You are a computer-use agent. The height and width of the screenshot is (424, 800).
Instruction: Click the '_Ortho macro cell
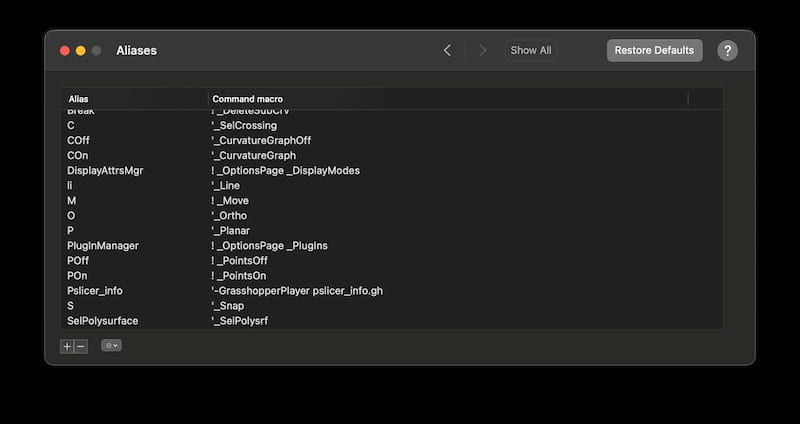[x=229, y=216]
